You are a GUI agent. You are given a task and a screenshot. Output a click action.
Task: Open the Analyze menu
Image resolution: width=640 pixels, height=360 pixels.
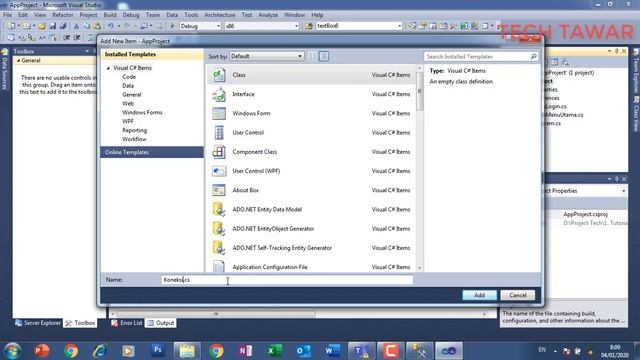(268, 15)
